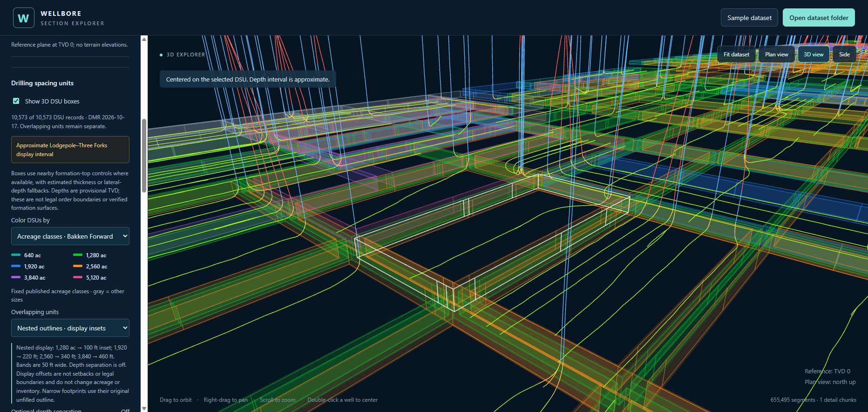Click Open dataset folder button
The image size is (868, 412).
point(819,18)
